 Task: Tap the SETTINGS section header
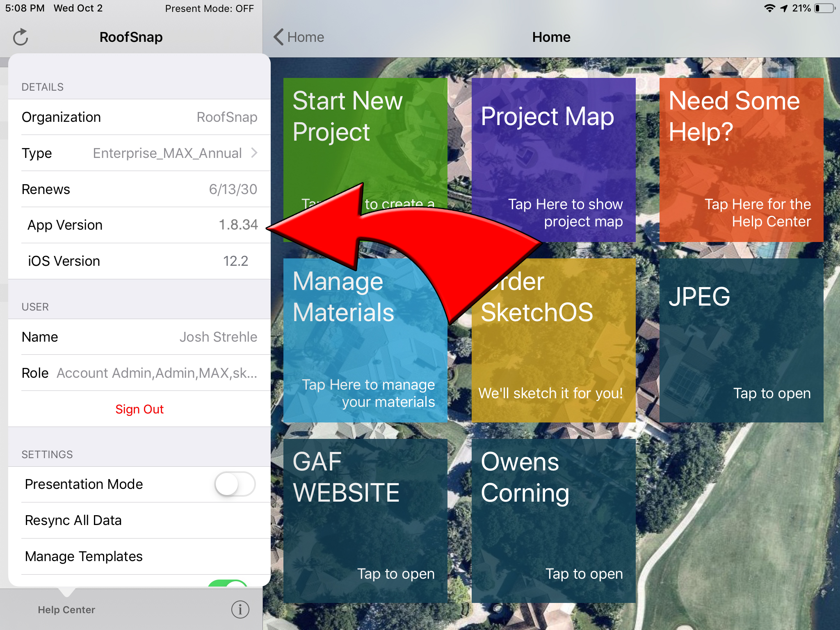tap(47, 454)
